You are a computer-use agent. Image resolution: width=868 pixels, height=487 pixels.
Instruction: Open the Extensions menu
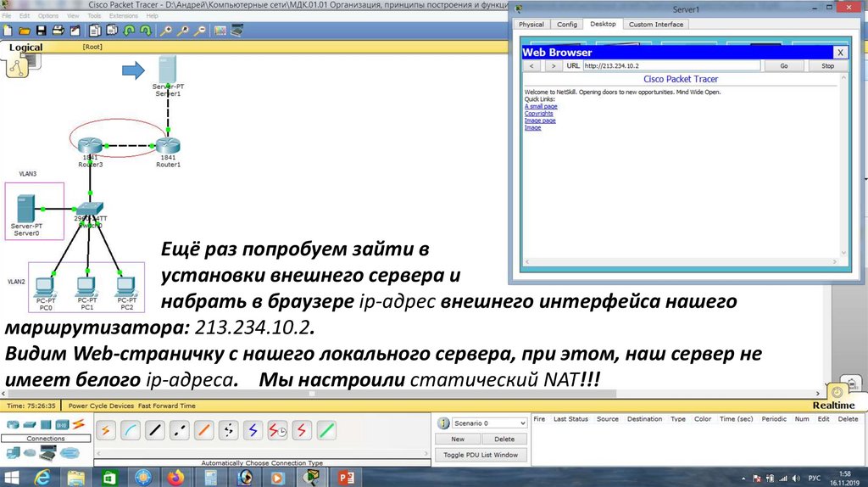point(124,16)
